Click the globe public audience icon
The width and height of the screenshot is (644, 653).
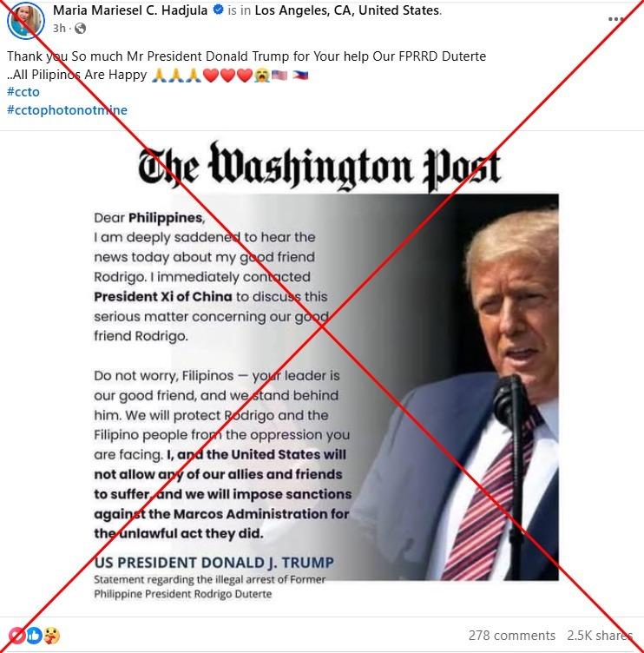click(x=80, y=29)
